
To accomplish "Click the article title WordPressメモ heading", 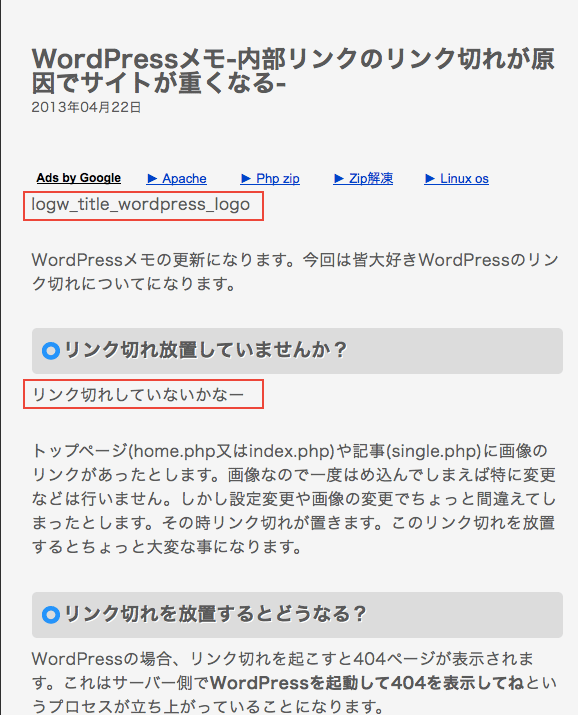I will (294, 71).
